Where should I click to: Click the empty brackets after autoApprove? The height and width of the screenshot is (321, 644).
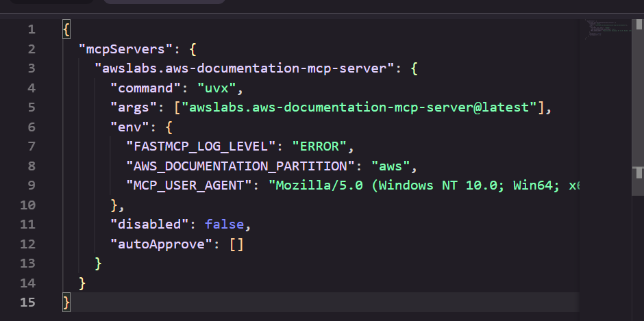coord(236,244)
